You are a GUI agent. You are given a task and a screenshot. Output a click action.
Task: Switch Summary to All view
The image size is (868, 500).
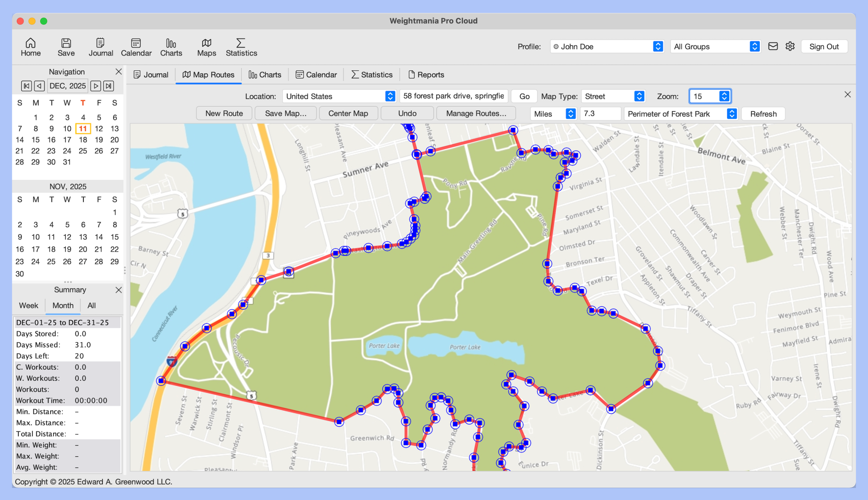pyautogui.click(x=91, y=305)
